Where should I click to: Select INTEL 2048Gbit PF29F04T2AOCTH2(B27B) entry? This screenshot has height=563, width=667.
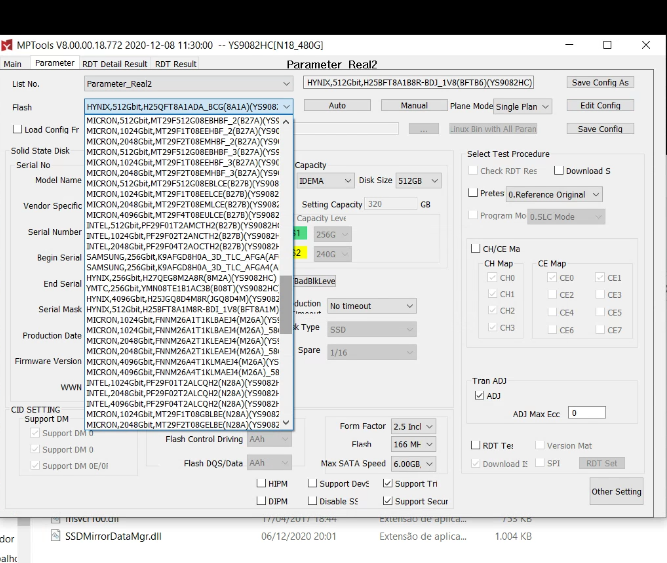pos(183,246)
